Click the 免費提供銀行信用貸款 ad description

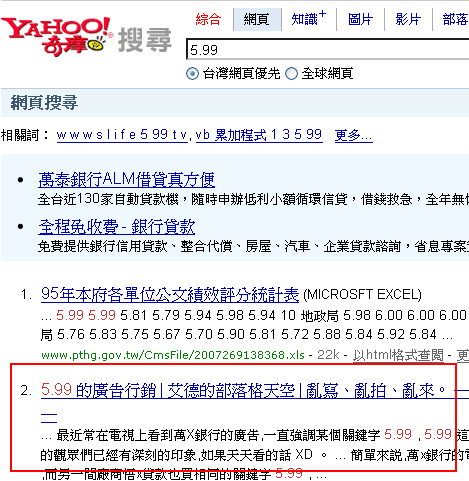pyautogui.click(x=253, y=247)
